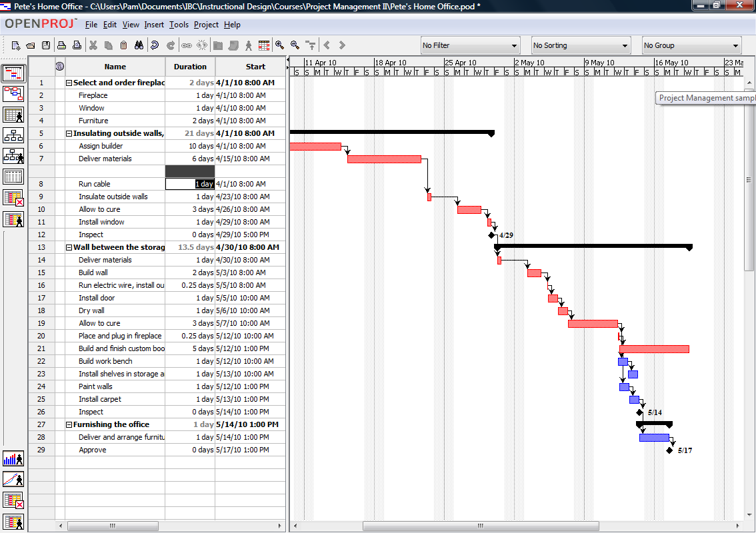Open the No Filter dropdown
The width and height of the screenshot is (756, 533).
[x=470, y=45]
